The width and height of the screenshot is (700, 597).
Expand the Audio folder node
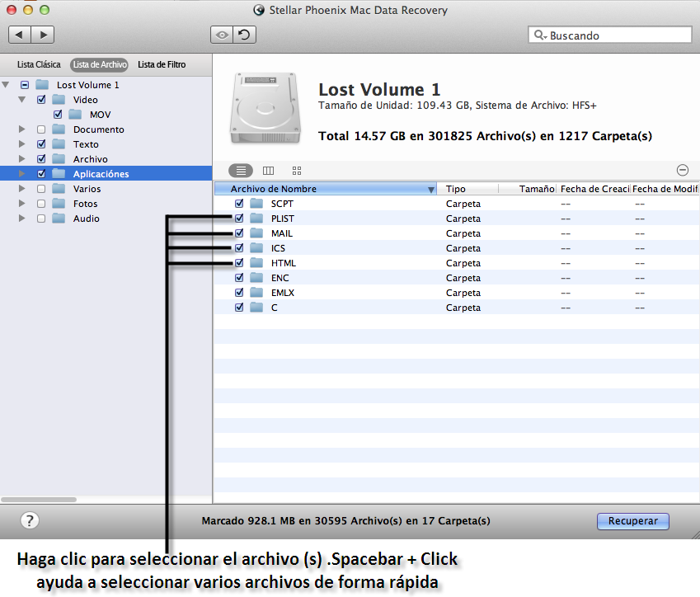(x=21, y=218)
